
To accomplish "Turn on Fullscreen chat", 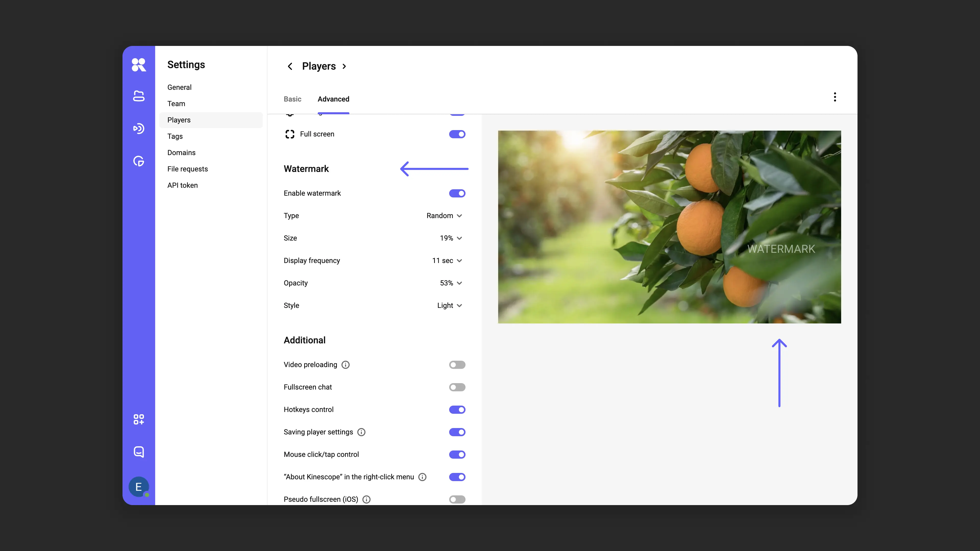I will [x=457, y=387].
